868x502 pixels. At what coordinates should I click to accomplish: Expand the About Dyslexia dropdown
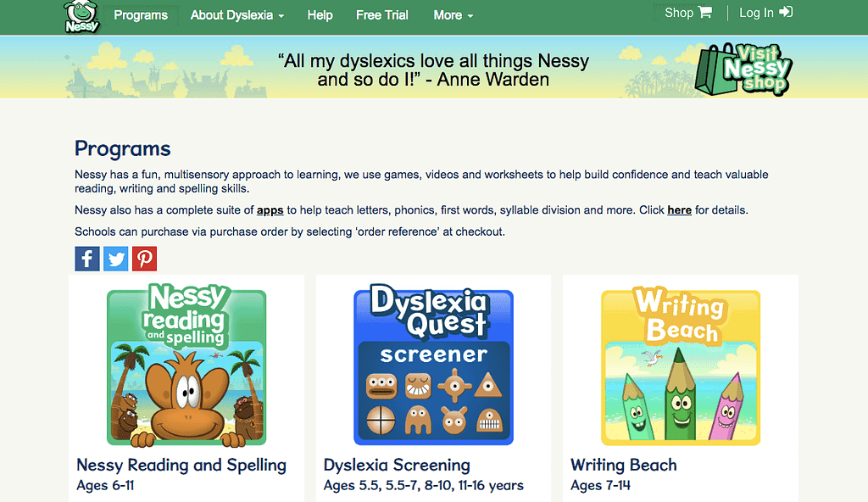(x=237, y=15)
